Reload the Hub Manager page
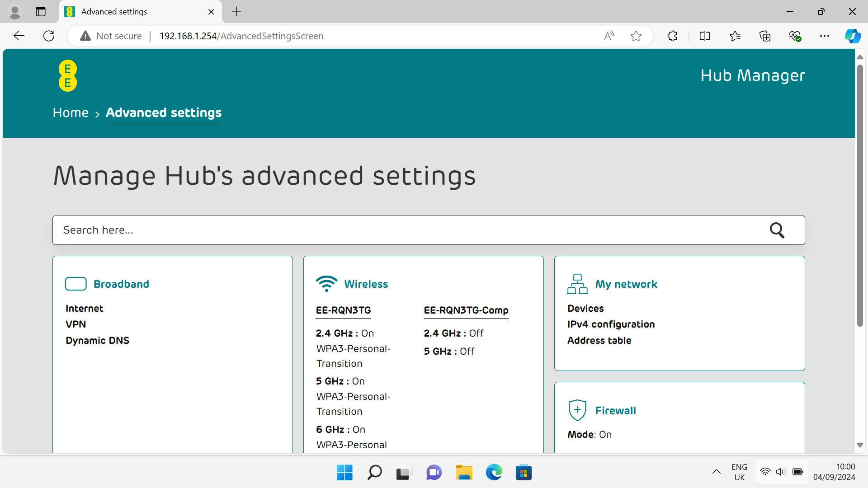Image resolution: width=868 pixels, height=488 pixels. coord(48,36)
